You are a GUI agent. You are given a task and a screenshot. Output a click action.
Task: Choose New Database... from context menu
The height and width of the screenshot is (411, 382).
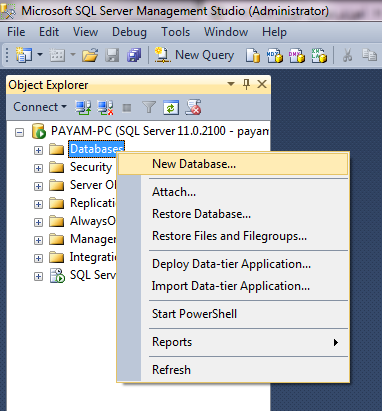pyautogui.click(x=233, y=164)
